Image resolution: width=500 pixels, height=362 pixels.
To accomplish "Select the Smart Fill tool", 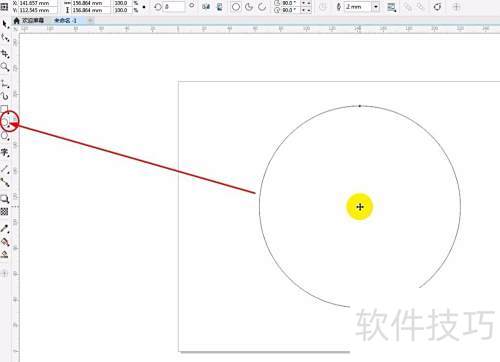I will [5, 255].
